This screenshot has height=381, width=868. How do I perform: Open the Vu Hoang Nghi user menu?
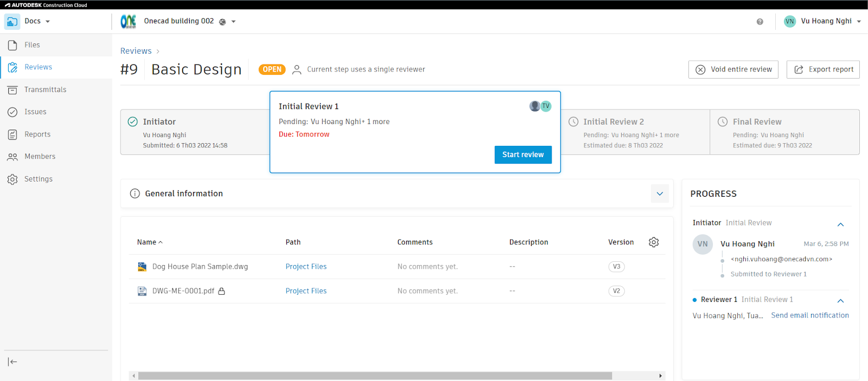[x=822, y=21]
